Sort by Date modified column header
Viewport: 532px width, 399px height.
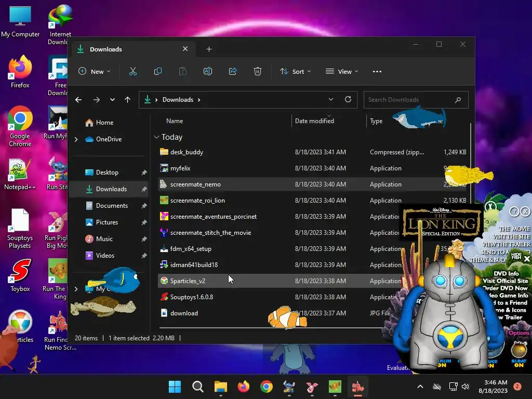314,121
